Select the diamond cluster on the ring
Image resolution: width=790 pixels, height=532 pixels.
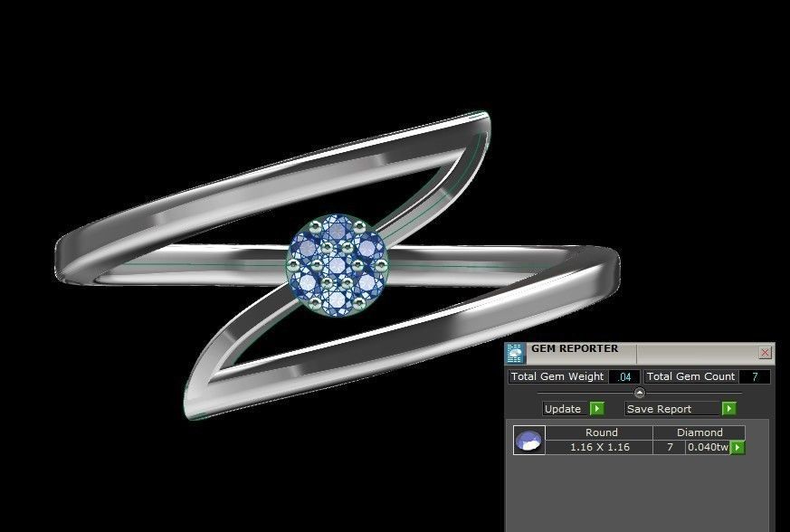point(337,265)
